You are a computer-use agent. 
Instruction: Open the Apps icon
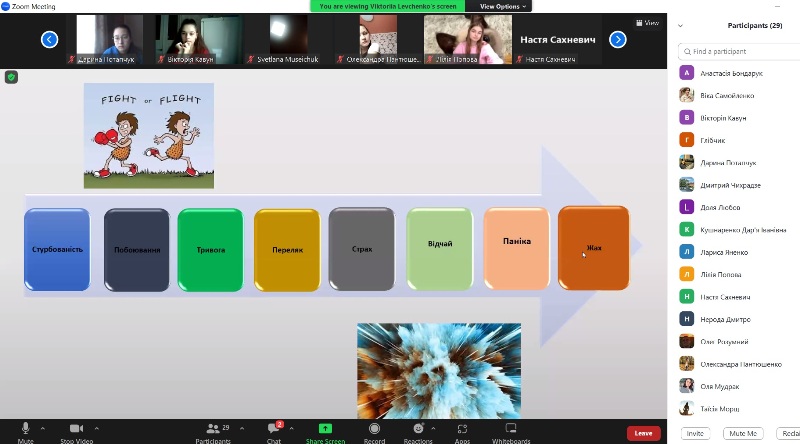[x=462, y=429]
